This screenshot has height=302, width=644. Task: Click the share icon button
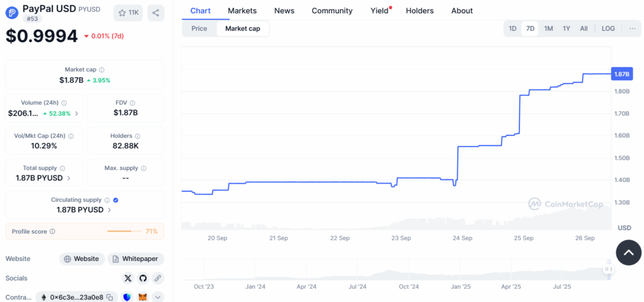(156, 13)
